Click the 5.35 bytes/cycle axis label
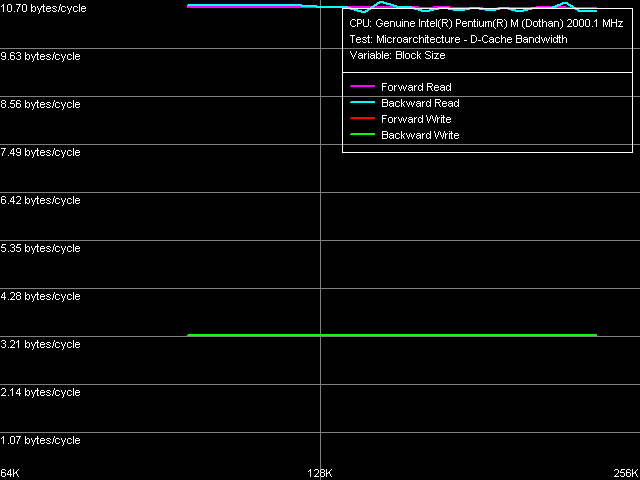The height and width of the screenshot is (480, 640). [x=40, y=249]
